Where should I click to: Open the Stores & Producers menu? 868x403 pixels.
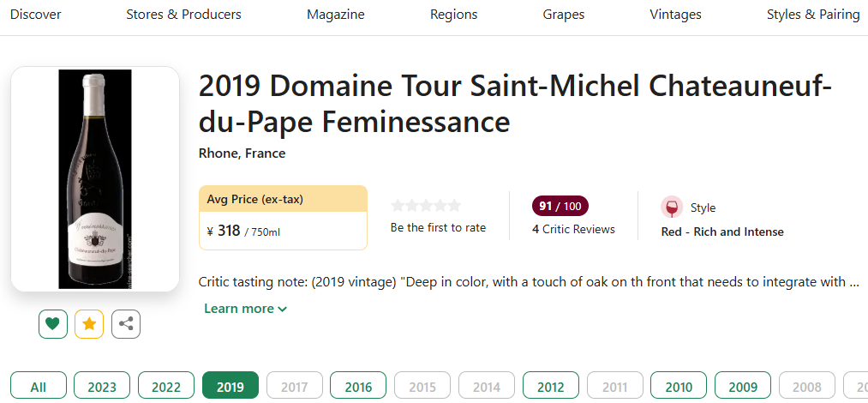click(183, 15)
